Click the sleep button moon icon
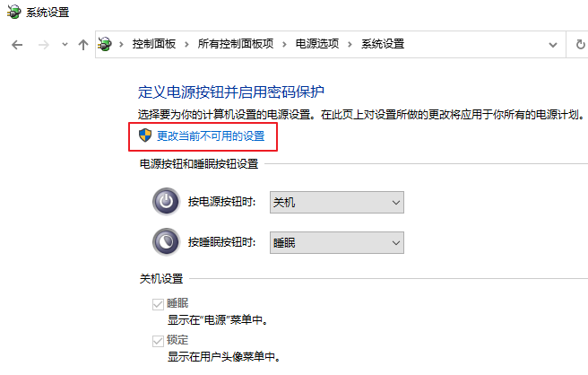The image size is (588, 375). [166, 242]
